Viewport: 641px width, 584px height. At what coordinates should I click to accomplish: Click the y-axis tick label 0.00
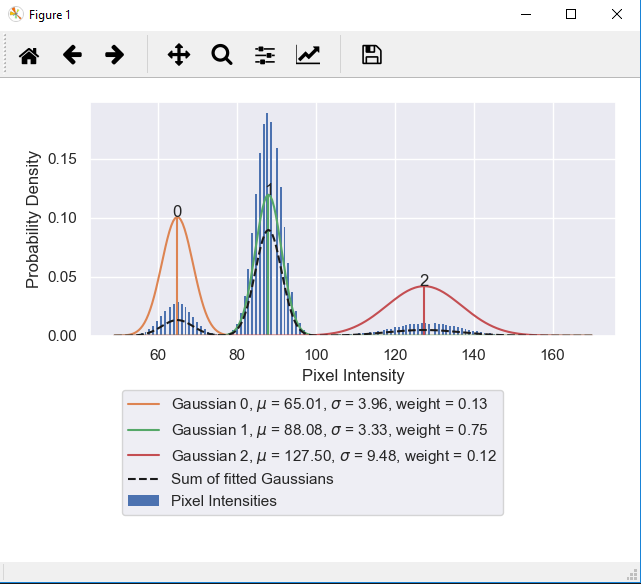pos(62,336)
